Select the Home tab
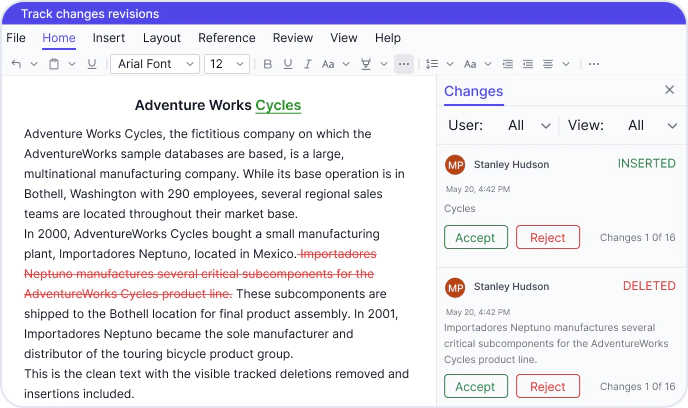 (59, 38)
